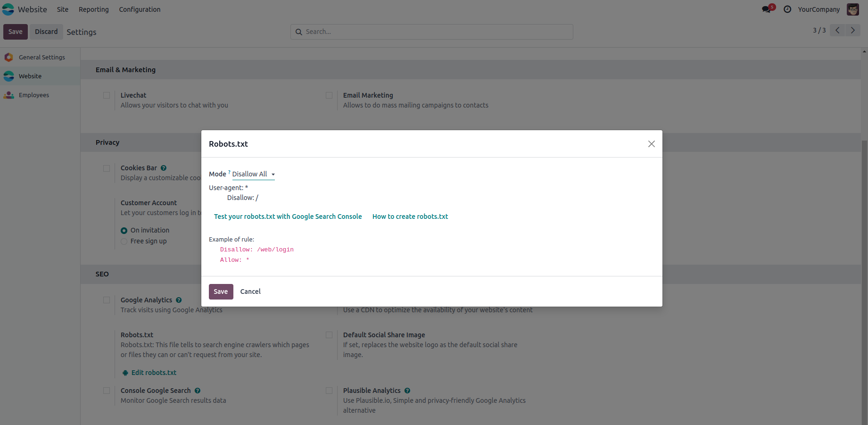Image resolution: width=868 pixels, height=425 pixels.
Task: Tick the Email Marketing checkbox
Action: point(329,95)
